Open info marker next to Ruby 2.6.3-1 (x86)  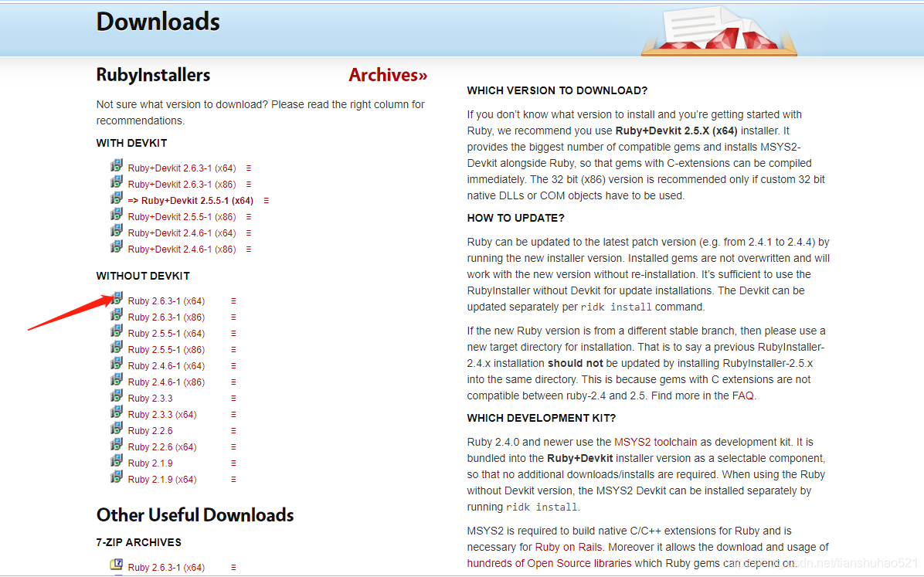point(233,317)
